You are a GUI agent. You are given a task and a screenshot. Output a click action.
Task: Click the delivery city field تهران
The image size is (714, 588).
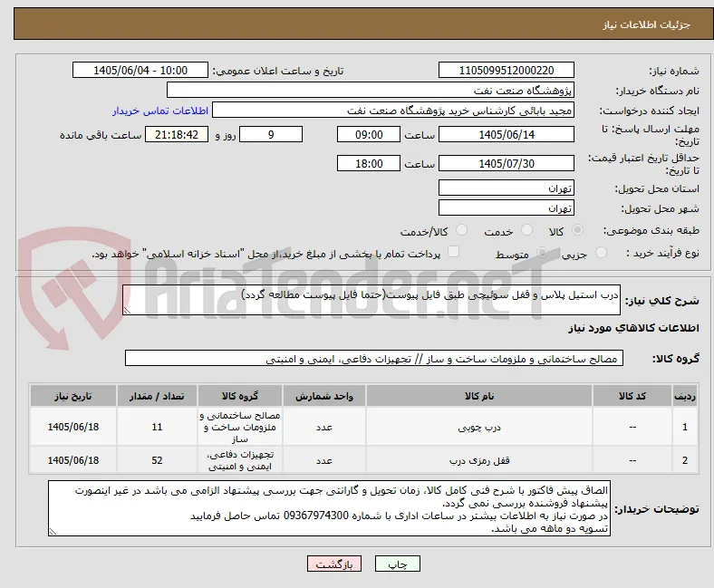pos(507,207)
